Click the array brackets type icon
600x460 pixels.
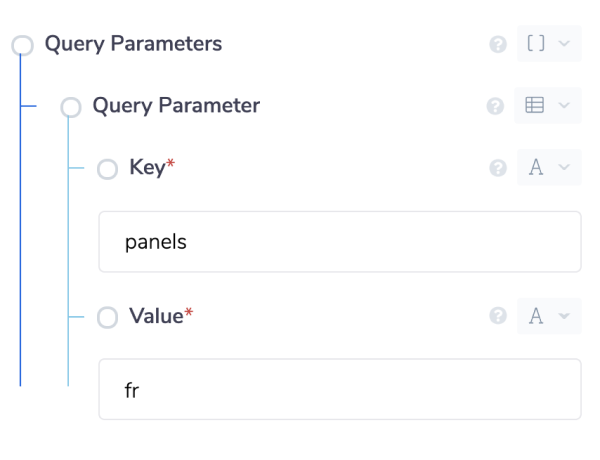click(x=535, y=44)
